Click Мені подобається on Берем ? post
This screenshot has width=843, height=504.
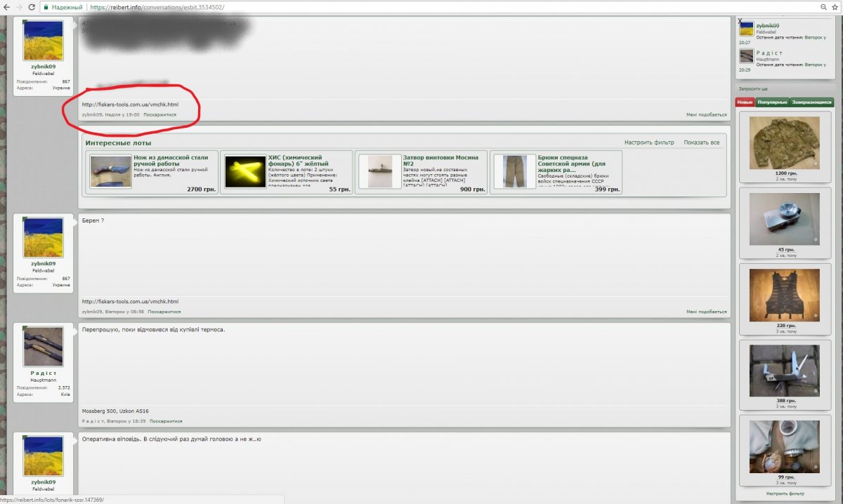[x=707, y=312]
